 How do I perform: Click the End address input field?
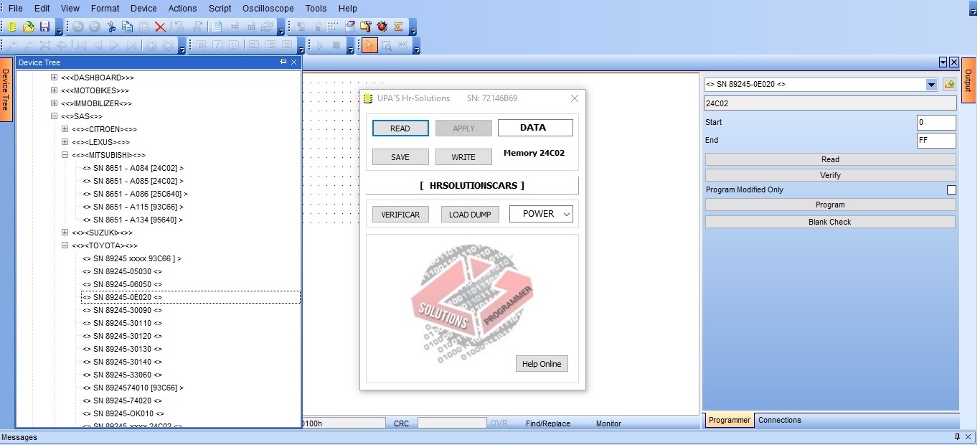(x=936, y=141)
